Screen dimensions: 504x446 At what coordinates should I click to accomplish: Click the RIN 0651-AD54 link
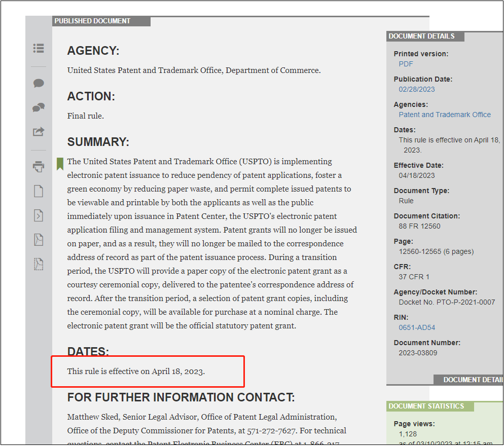click(417, 327)
